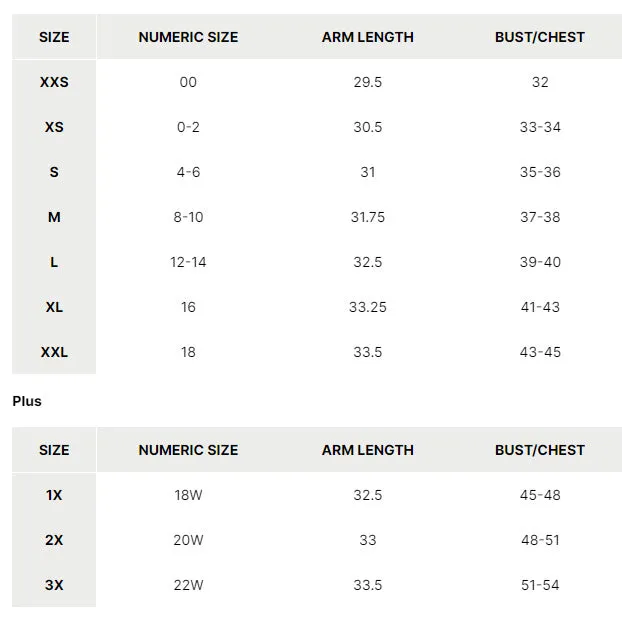Select the 31.75 arm length value
The height and width of the screenshot is (622, 622).
[x=368, y=217]
